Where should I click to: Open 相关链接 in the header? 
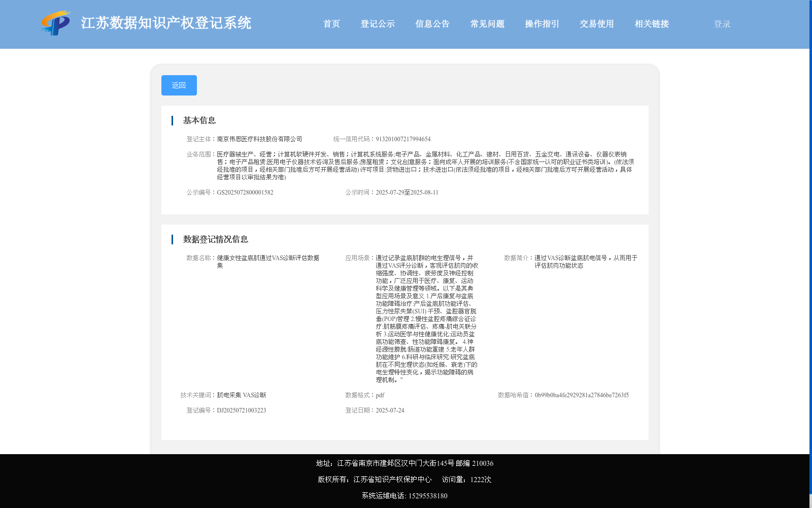[x=652, y=24]
